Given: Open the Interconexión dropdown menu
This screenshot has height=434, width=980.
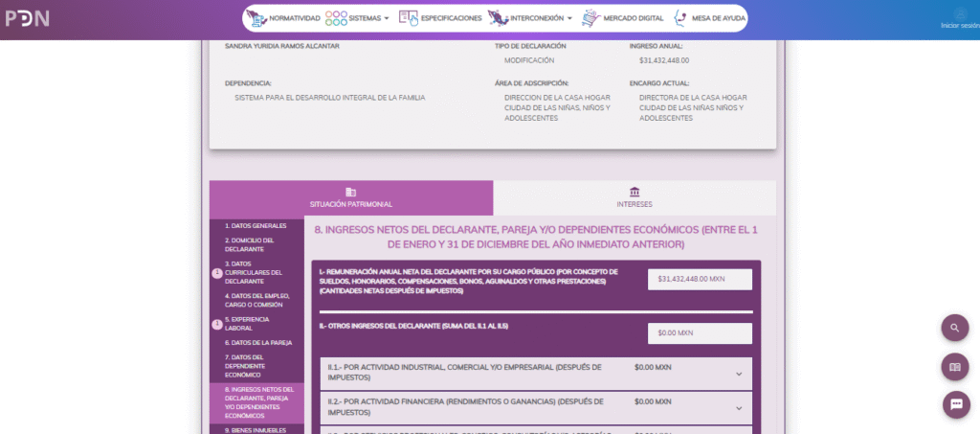Looking at the screenshot, I should (x=529, y=18).
